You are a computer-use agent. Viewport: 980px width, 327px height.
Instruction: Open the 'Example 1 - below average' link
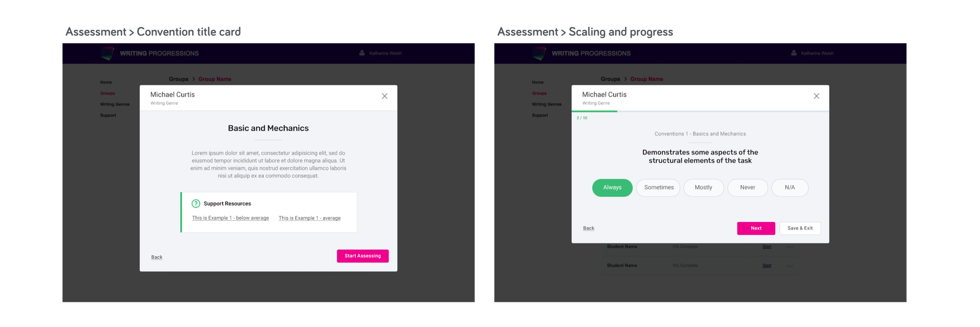[230, 218]
